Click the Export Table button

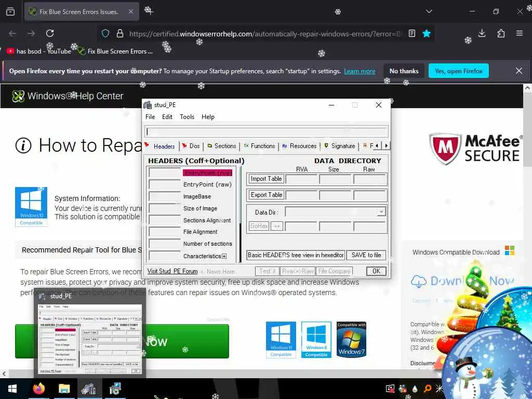click(267, 195)
